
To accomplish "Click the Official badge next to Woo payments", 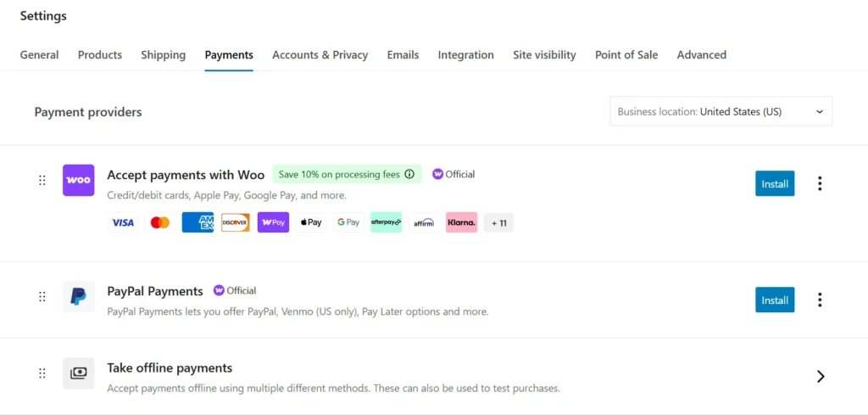I will pos(453,174).
